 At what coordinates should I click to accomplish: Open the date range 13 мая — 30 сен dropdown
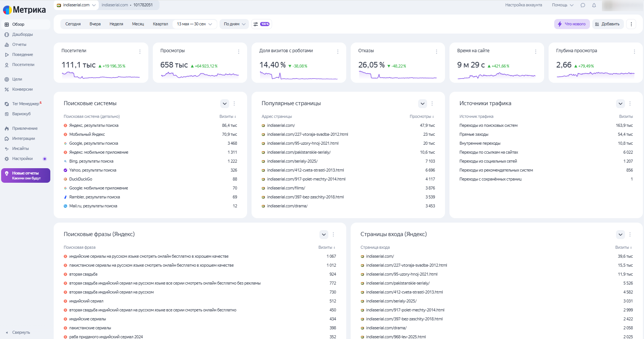[194, 24]
